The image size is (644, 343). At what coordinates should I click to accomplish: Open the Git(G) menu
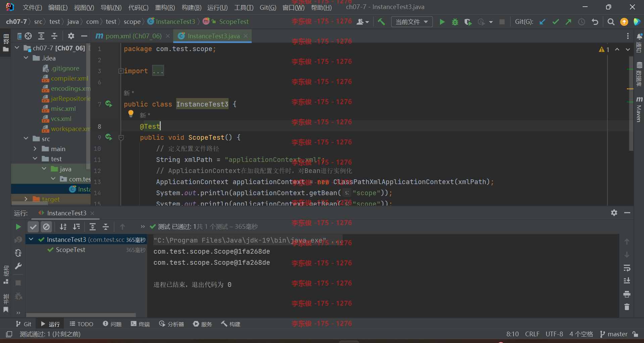click(268, 7)
